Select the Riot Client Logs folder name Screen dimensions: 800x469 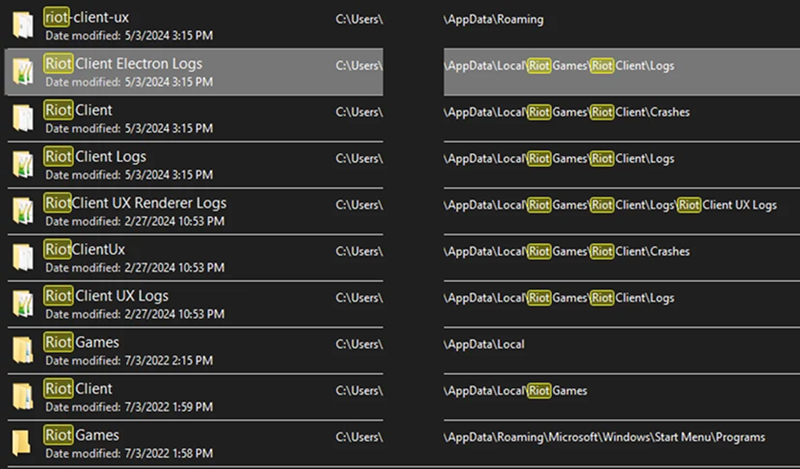click(95, 157)
